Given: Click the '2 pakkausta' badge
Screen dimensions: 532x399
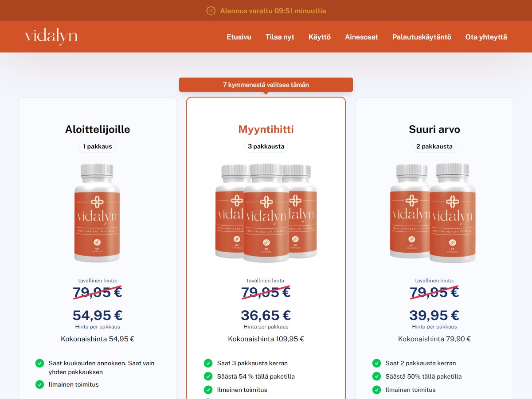Looking at the screenshot, I should 434,146.
